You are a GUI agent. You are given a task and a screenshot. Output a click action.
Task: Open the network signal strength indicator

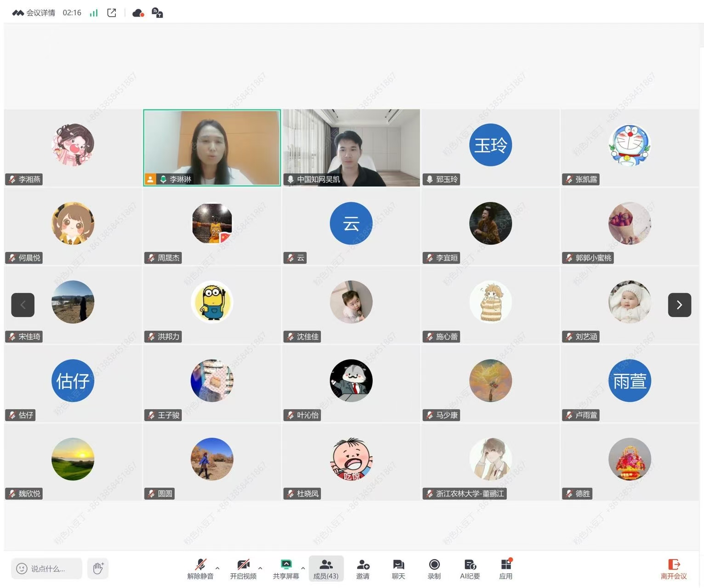click(94, 13)
